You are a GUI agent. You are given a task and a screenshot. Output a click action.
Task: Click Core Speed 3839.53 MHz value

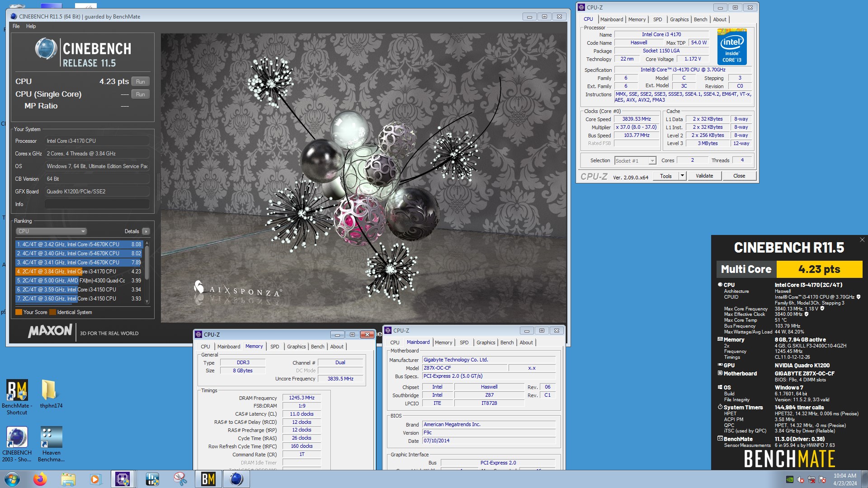pyautogui.click(x=636, y=119)
